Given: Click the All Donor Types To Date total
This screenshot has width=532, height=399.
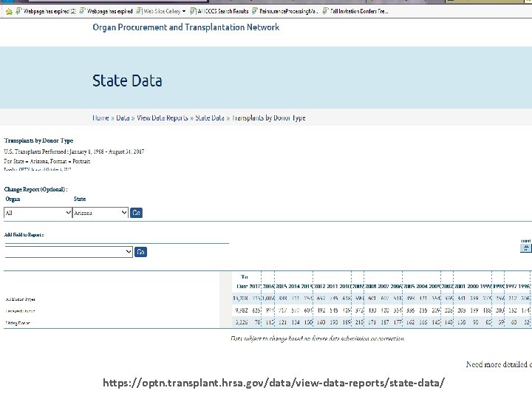Looking at the screenshot, I should [241, 299].
